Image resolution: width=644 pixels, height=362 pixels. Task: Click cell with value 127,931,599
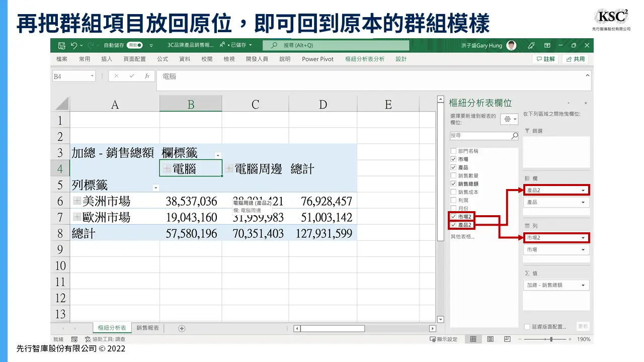[323, 234]
